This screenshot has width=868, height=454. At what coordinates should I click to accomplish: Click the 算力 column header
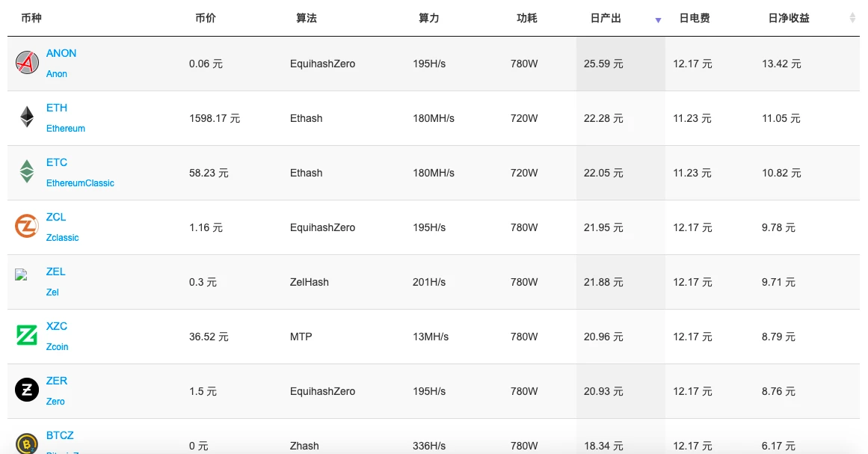pos(428,18)
